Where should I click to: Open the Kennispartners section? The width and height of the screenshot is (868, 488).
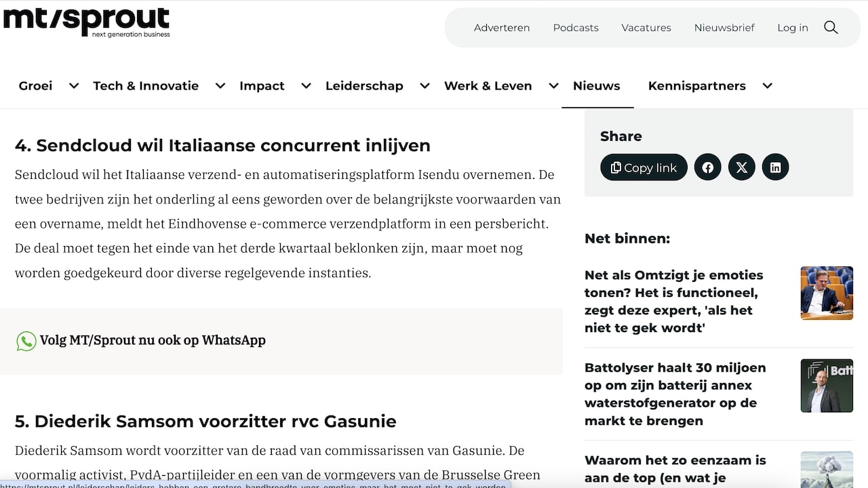[697, 86]
